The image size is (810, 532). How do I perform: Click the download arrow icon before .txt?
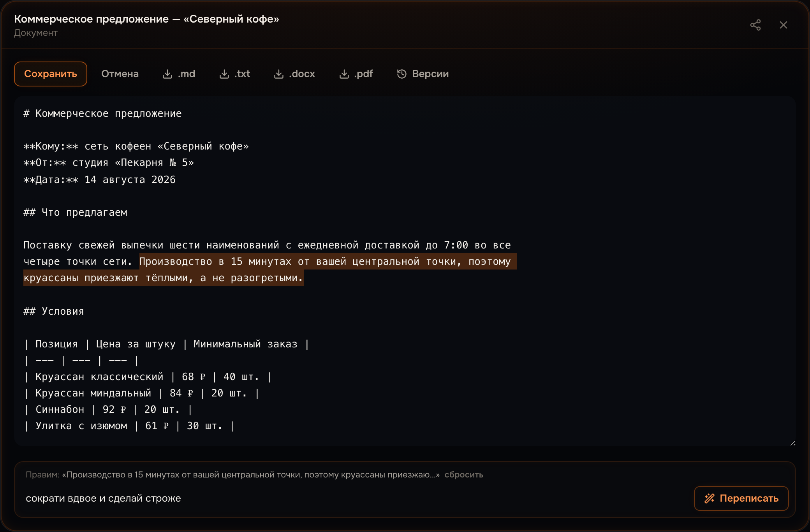pyautogui.click(x=224, y=74)
